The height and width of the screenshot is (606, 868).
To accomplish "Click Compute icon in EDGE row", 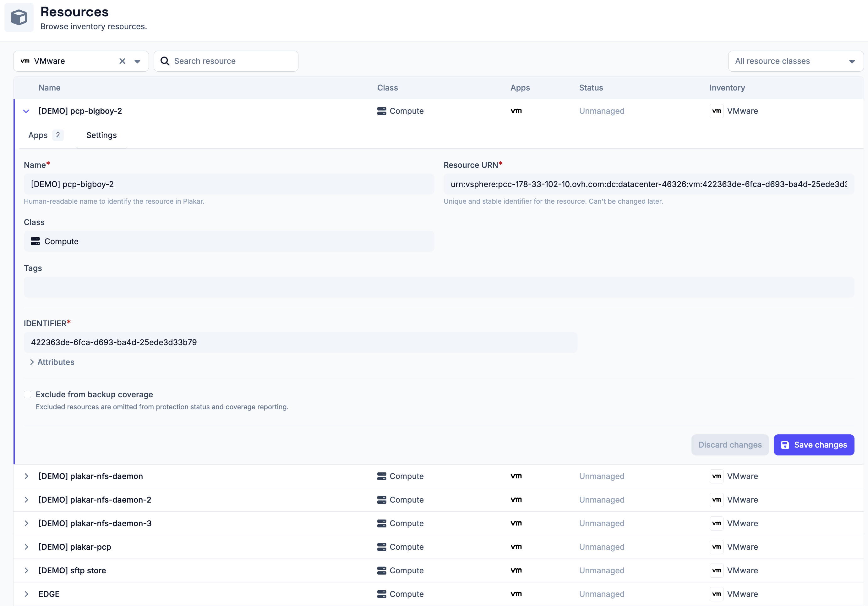I will click(x=382, y=594).
